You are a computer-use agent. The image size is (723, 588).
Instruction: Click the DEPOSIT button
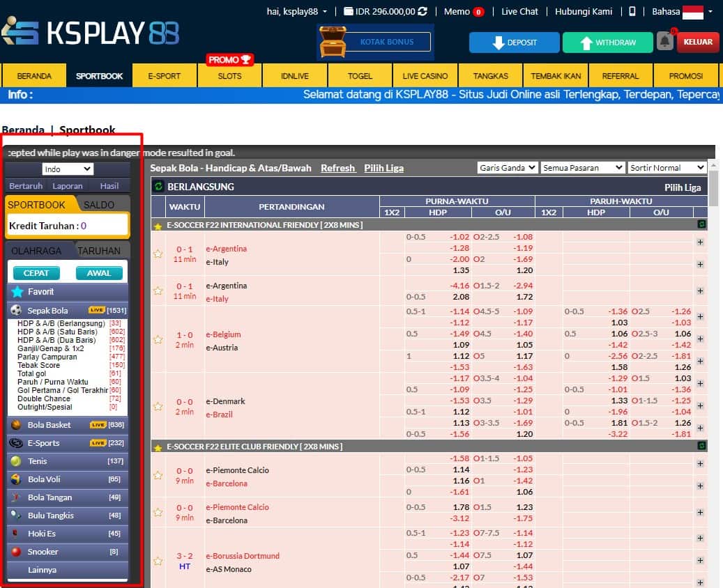coord(514,42)
